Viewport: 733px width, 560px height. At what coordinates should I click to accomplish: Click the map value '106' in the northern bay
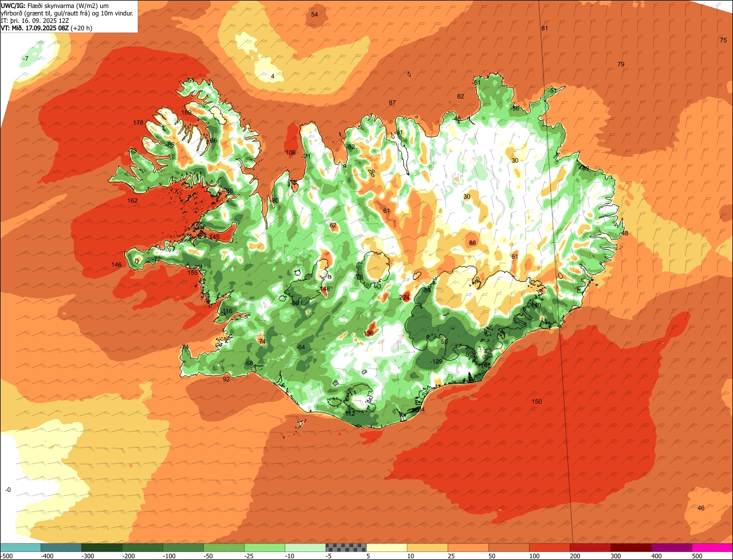point(291,153)
